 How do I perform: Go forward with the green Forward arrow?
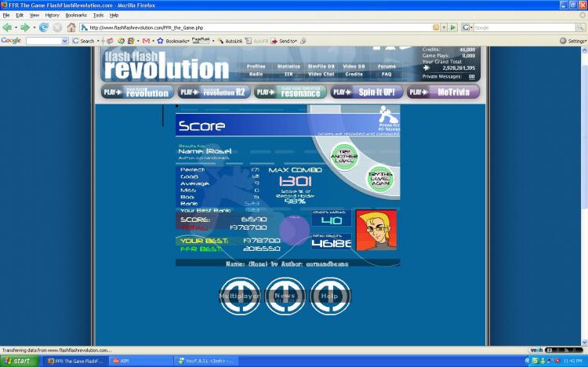coord(25,27)
